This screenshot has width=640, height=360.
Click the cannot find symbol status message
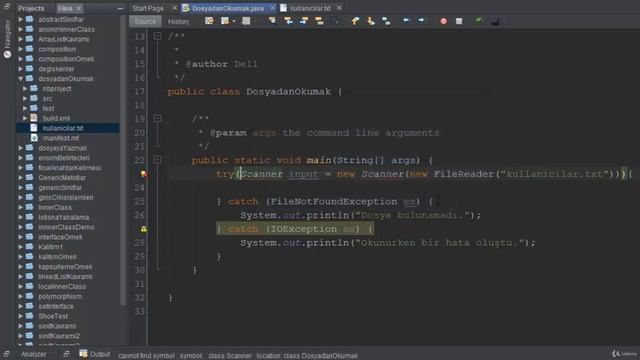point(238,356)
